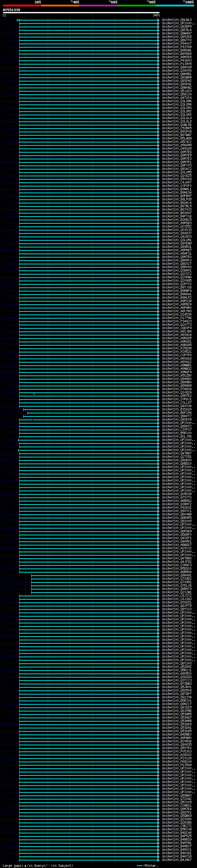The width and height of the screenshot is (197, 868).
Task: Open hit UniRef100_B4KSD1
Action: tap(176, 853)
